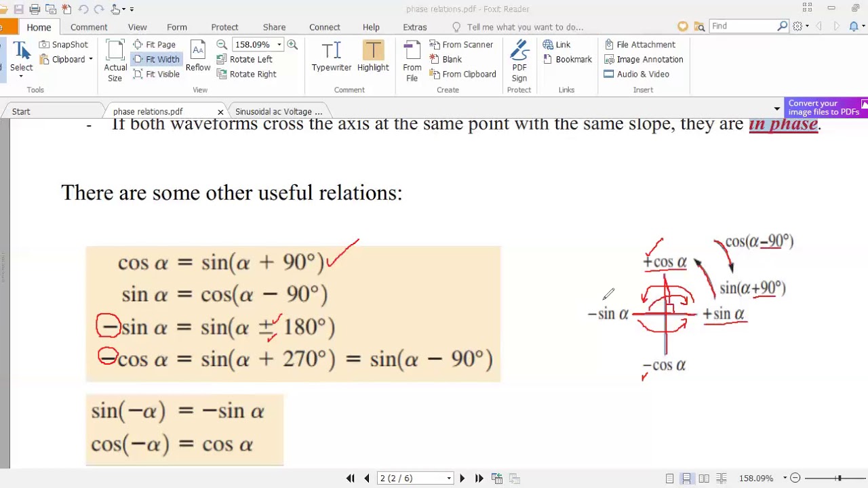Image resolution: width=868 pixels, height=488 pixels.
Task: Insert an Image Annotation
Action: [x=643, y=60]
